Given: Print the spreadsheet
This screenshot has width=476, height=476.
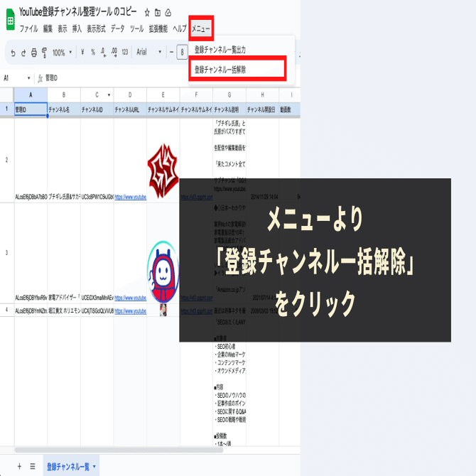Looking at the screenshot, I should click(34, 53).
